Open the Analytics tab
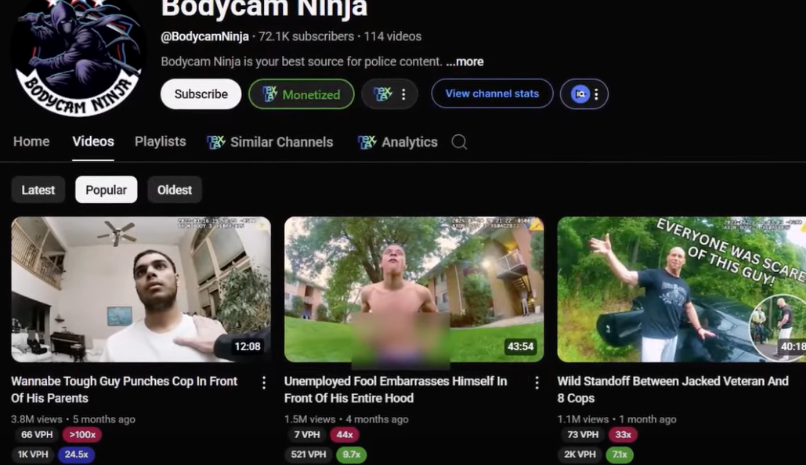Screen dimensions: 806x465 [397, 142]
